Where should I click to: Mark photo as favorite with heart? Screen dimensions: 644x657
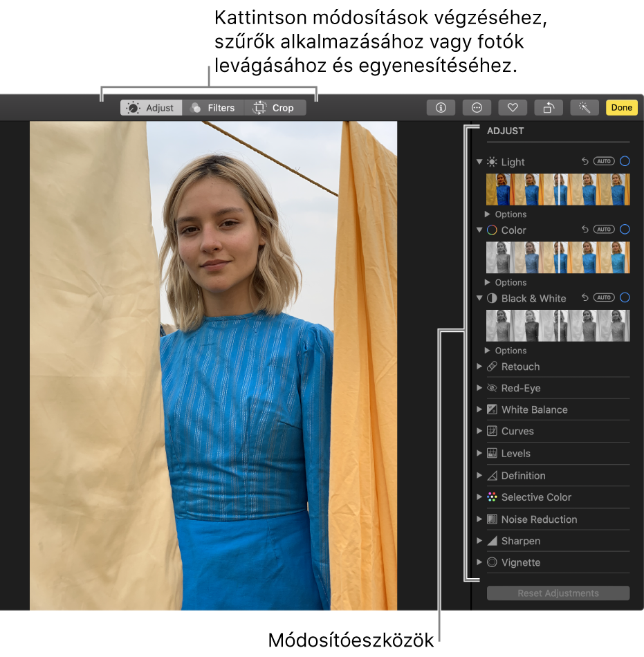[513, 108]
